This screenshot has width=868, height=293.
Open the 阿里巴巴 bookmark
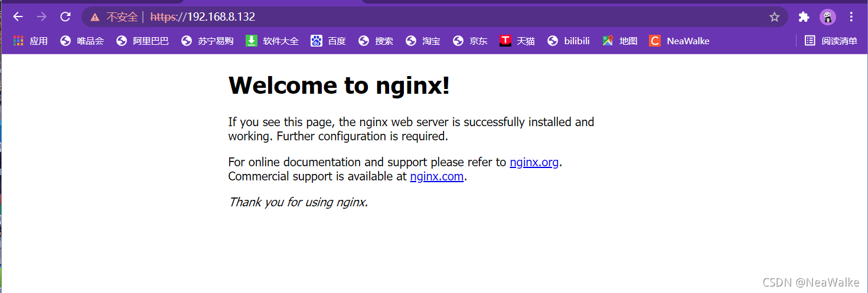coord(142,41)
